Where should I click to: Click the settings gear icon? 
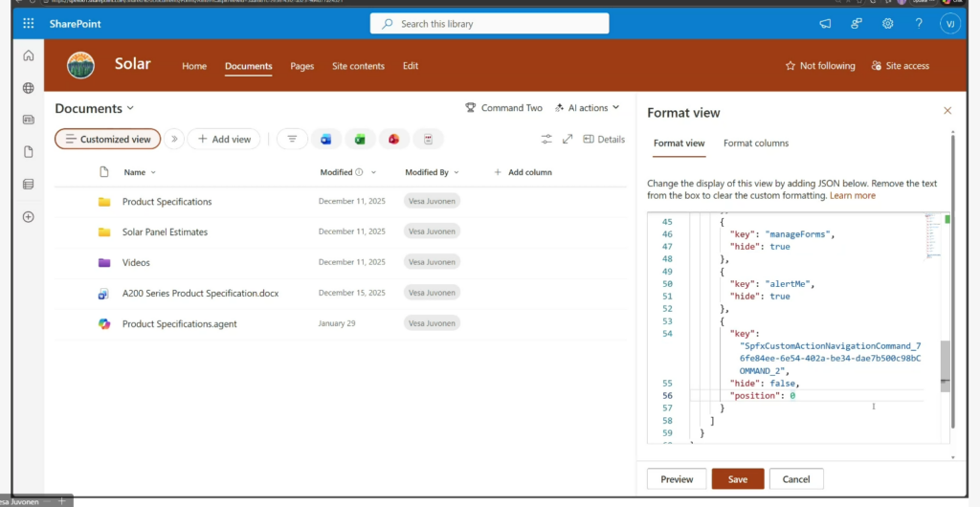pos(887,24)
